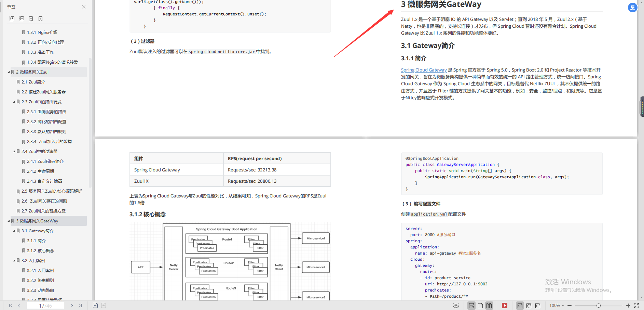Collapse all bookmarks icon
The height and width of the screenshot is (310, 644).
click(22, 19)
